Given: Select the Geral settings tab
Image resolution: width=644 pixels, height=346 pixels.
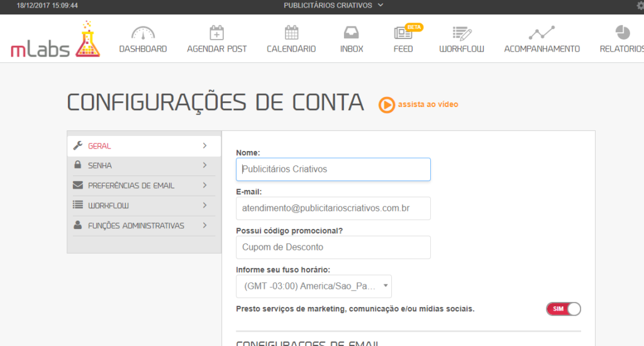Looking at the screenshot, I should [x=144, y=146].
